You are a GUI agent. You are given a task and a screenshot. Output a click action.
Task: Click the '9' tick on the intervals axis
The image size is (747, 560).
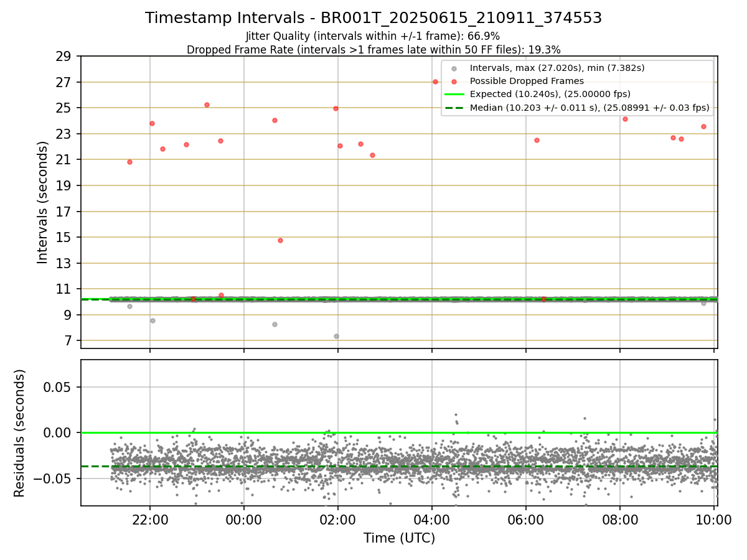[x=68, y=315]
